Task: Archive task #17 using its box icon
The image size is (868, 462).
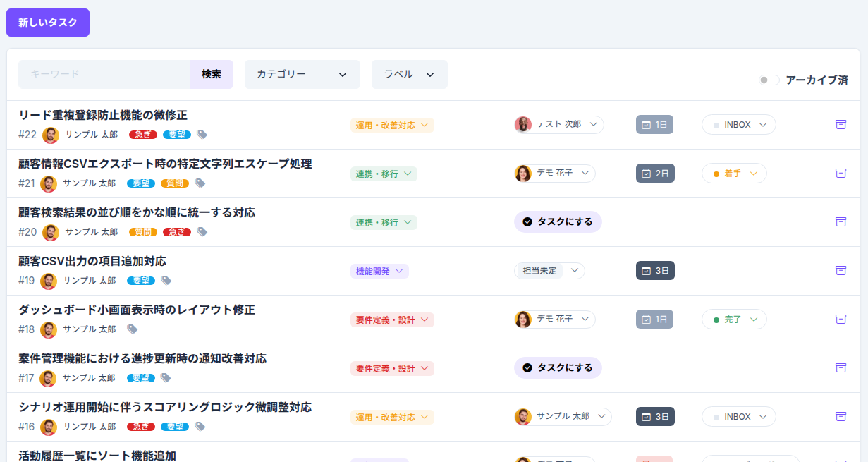Action: [x=841, y=367]
